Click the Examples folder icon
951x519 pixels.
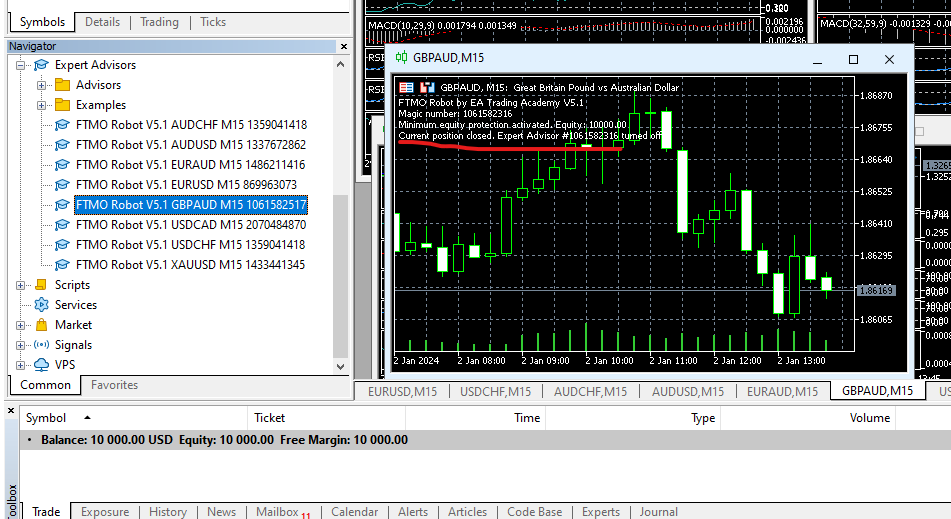pos(62,105)
